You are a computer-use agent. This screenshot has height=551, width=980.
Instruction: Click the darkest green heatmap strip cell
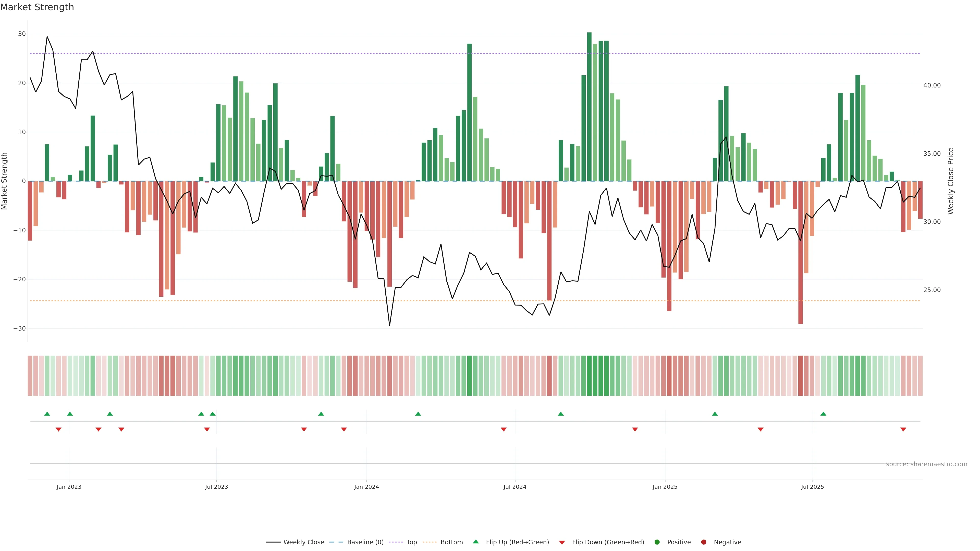589,376
